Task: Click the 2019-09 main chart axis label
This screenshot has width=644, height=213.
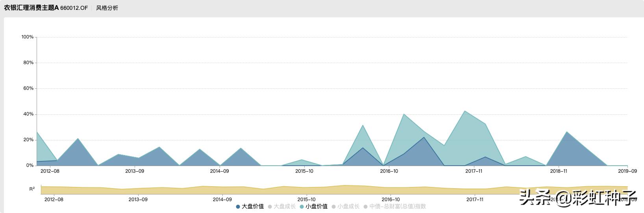Action: [627, 171]
